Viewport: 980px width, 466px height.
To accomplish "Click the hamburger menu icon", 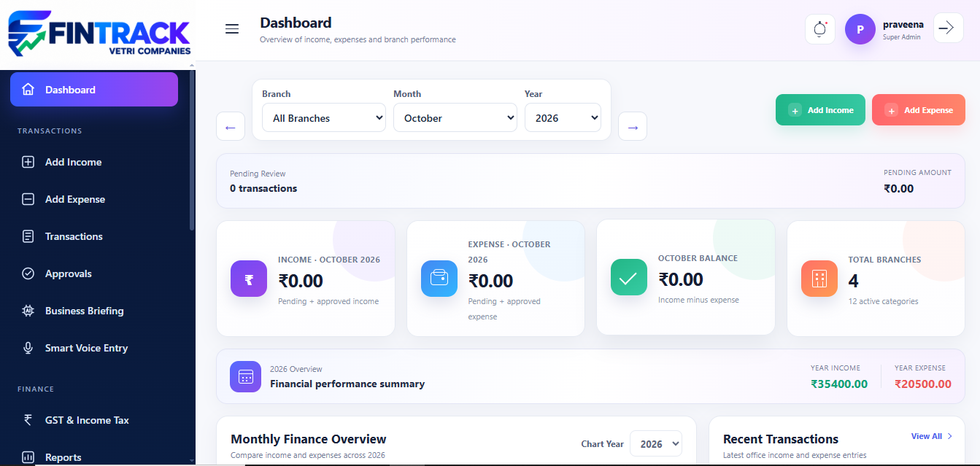I will tap(232, 29).
